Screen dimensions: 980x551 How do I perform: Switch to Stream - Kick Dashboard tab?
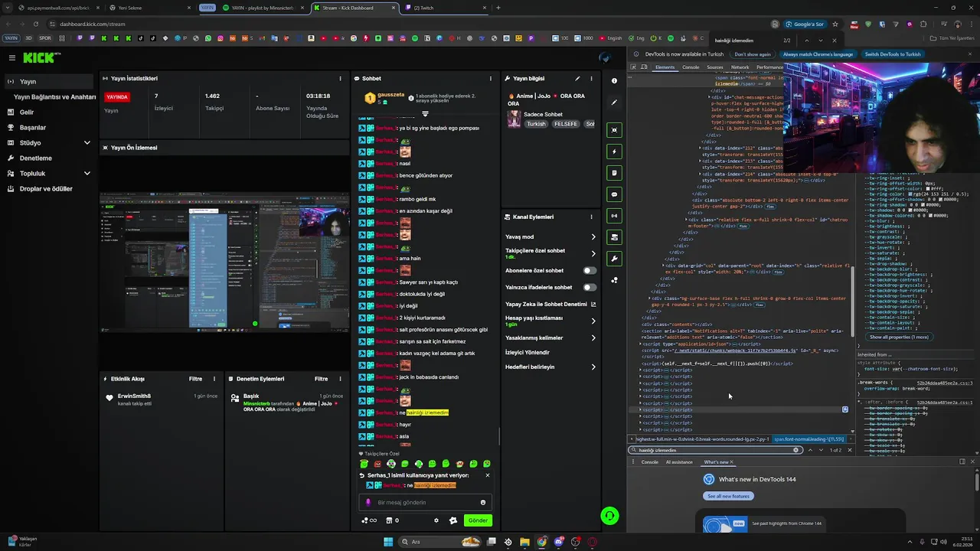(355, 8)
